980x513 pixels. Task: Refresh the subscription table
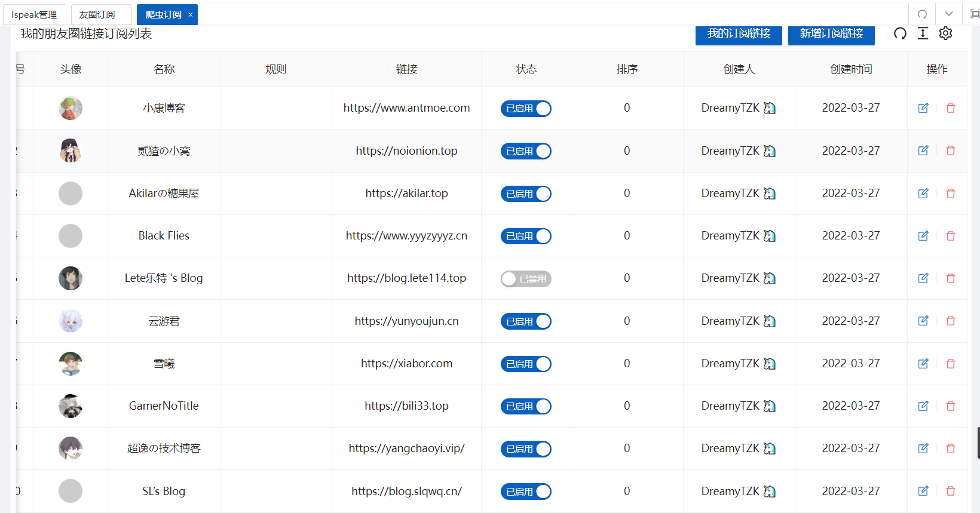[x=900, y=33]
